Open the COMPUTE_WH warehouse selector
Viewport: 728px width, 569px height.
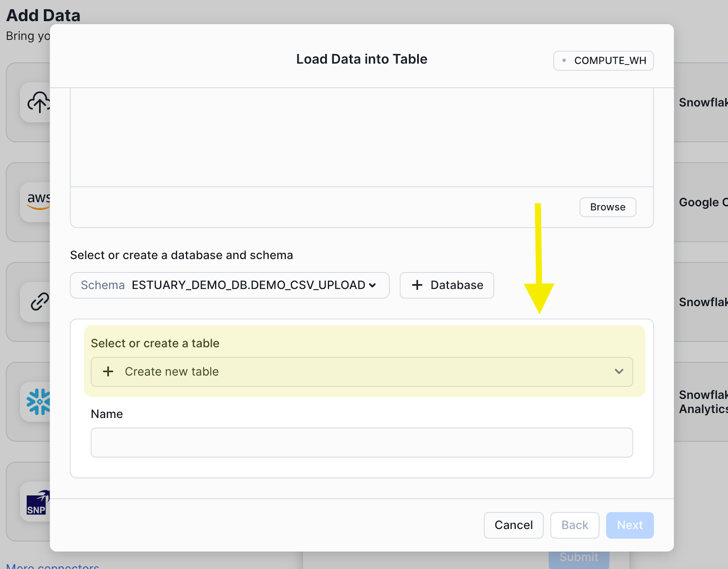tap(603, 60)
